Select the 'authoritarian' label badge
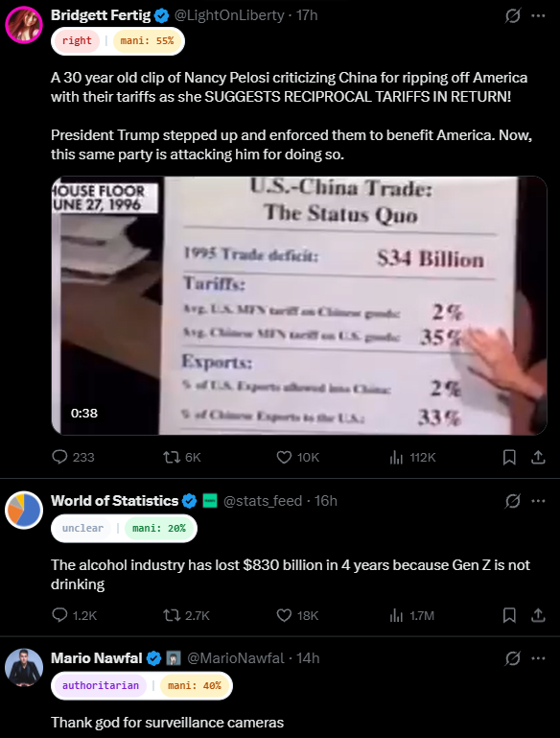This screenshot has height=738, width=560. 101,686
